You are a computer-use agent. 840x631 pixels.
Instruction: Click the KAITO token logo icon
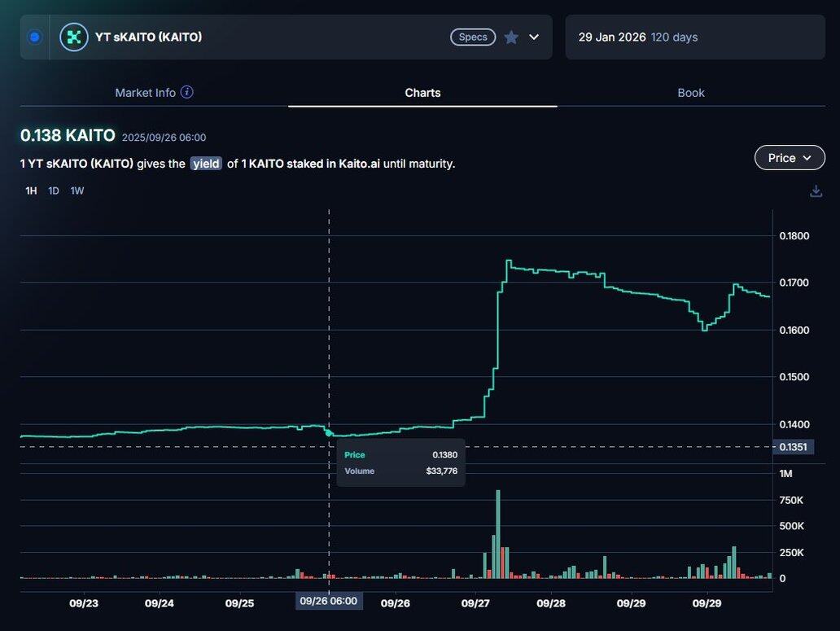coord(74,37)
